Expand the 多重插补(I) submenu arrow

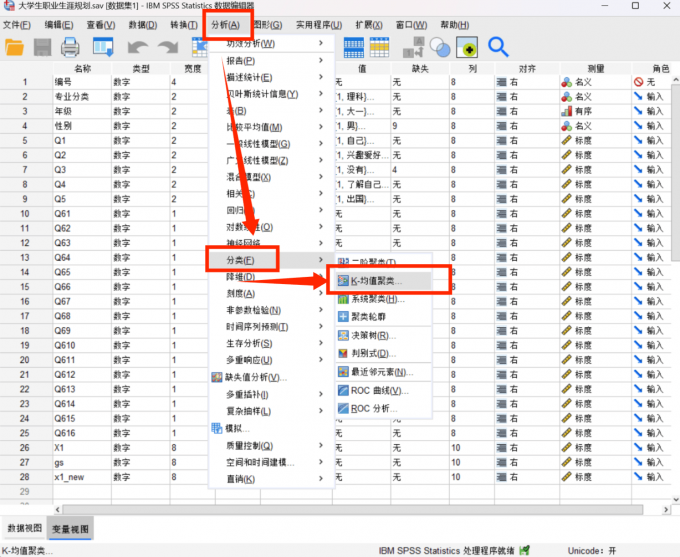(x=321, y=394)
